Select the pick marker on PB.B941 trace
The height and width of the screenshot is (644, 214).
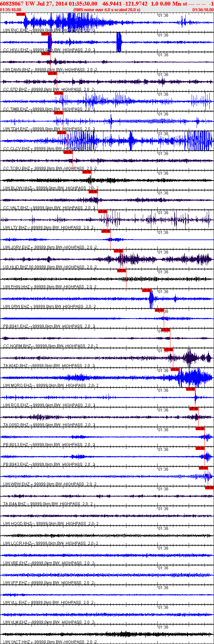click(160, 310)
